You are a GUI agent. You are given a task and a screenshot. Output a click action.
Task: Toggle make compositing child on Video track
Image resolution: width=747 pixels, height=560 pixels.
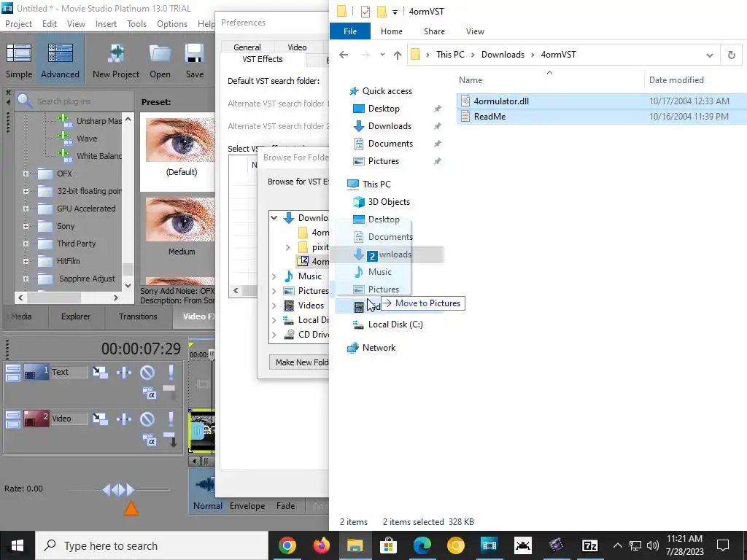170,439
